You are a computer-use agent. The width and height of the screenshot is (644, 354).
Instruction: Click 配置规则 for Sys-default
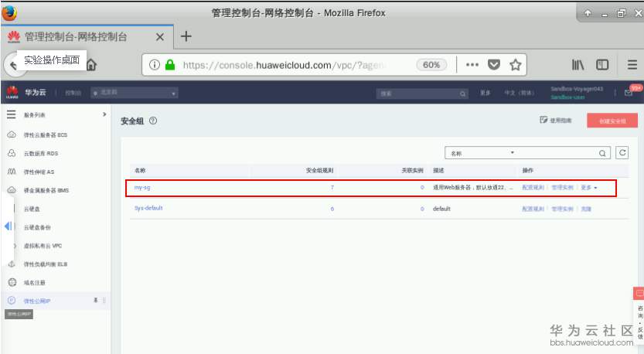point(533,209)
